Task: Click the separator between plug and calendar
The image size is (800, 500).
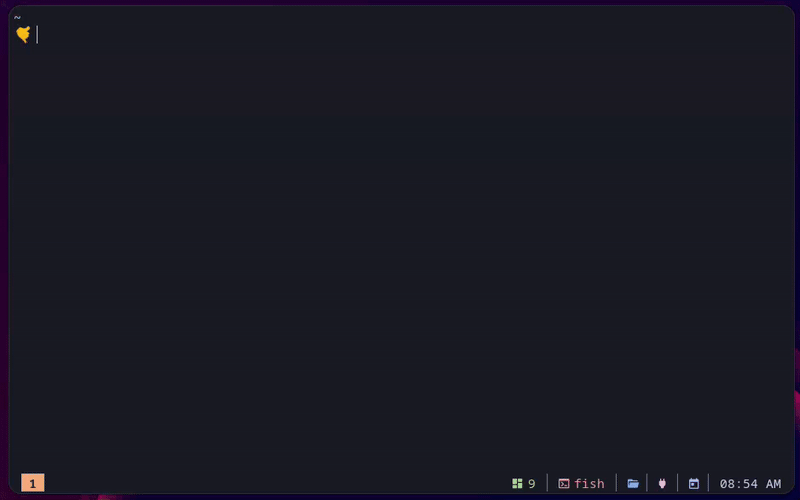Action: click(678, 483)
